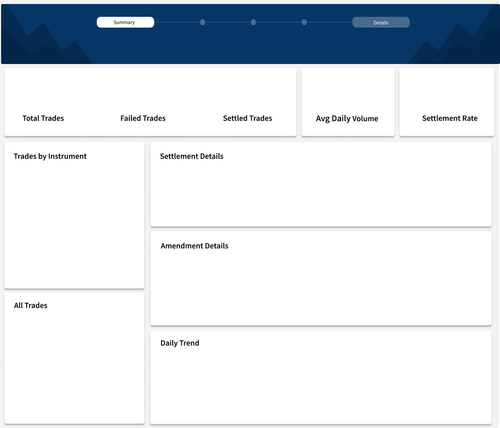Click the first progress dot after Summary
The height and width of the screenshot is (428, 500).
point(202,22)
